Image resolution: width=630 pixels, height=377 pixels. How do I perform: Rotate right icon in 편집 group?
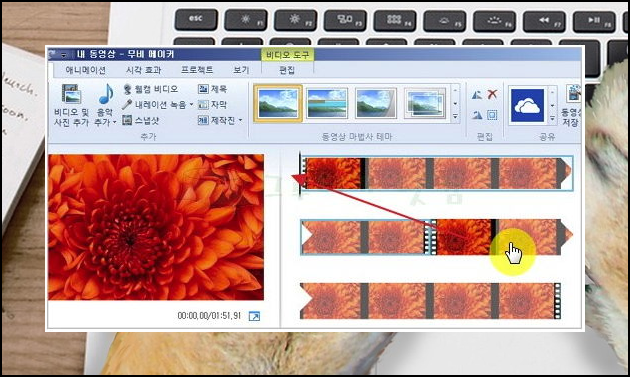pos(477,115)
